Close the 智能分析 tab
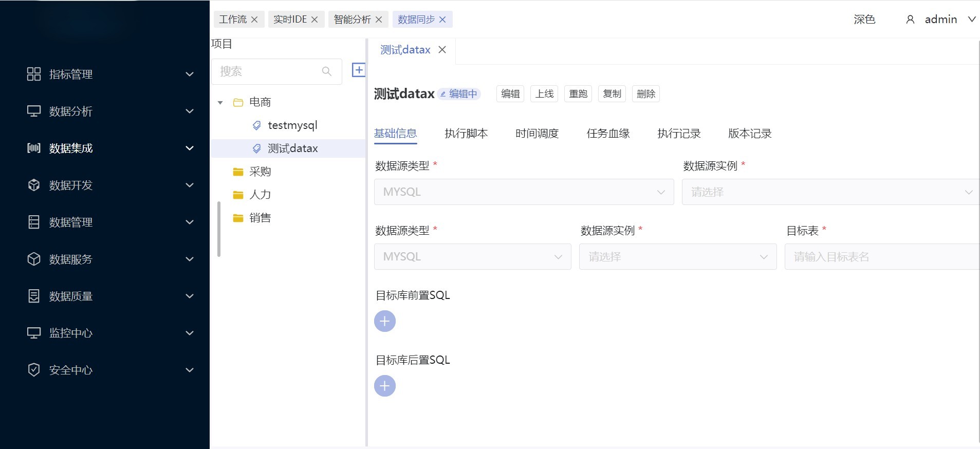The image size is (980, 449). click(x=379, y=20)
